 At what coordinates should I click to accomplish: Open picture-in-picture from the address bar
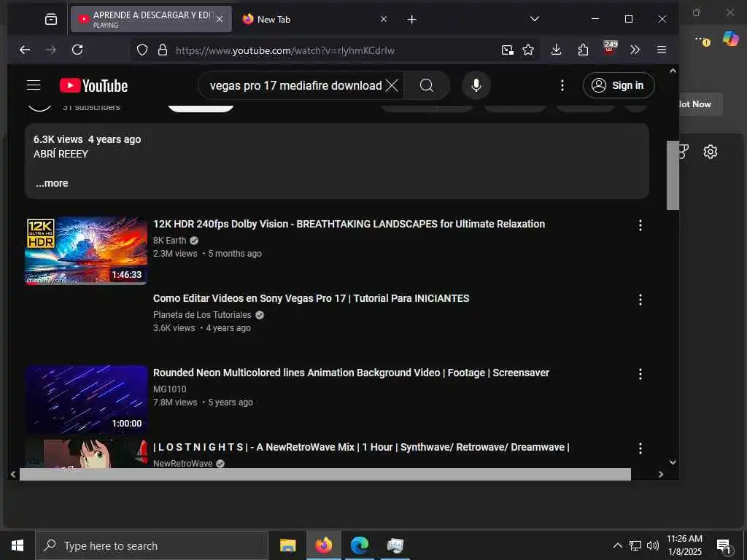tap(508, 50)
